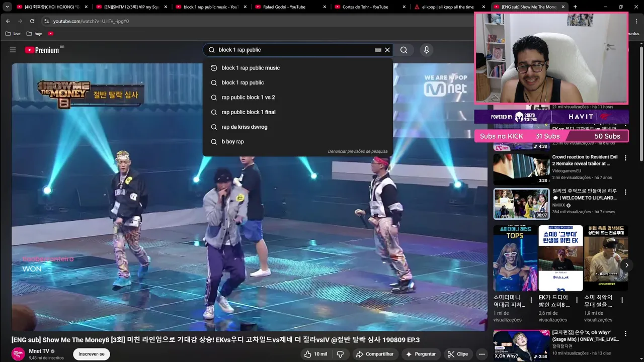Switch to block 1 rap public music tab
Viewport: 644px width, 362px height.
coord(210,7)
